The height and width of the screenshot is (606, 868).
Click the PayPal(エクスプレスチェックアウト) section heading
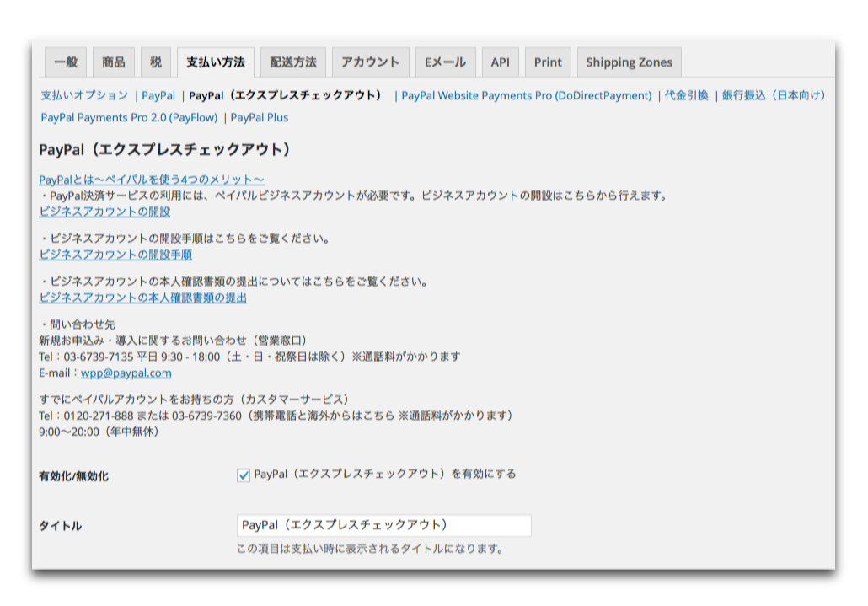(x=165, y=149)
